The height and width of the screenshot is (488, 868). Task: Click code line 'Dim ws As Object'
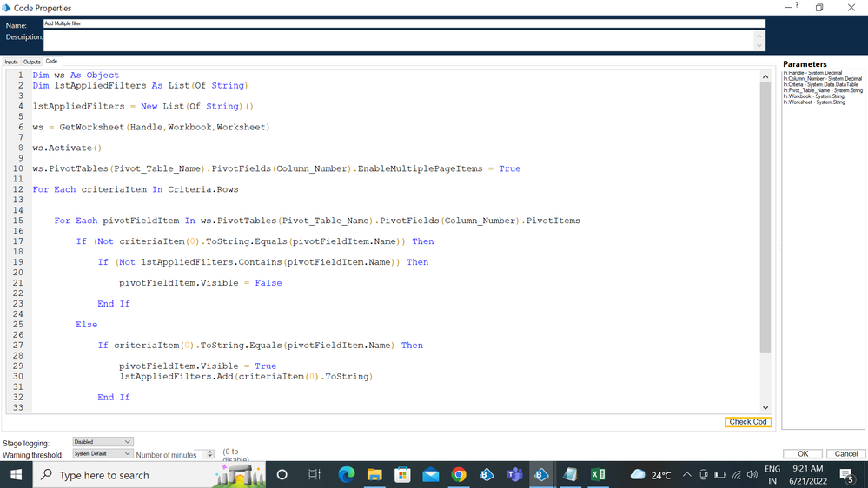[76, 76]
